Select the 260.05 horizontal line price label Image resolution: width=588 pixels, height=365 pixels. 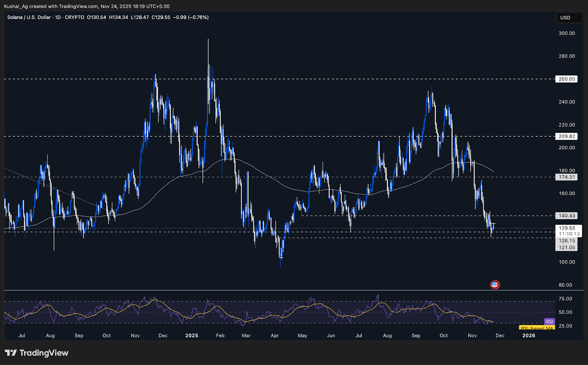(x=566, y=79)
